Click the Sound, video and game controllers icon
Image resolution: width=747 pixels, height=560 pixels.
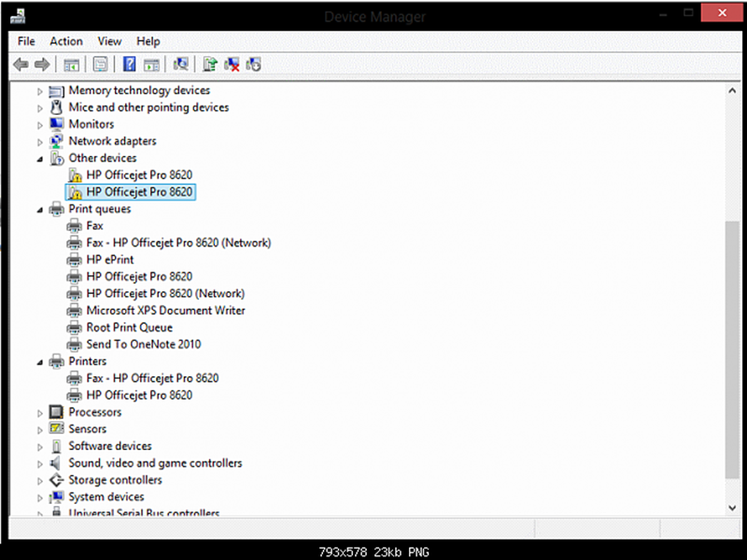click(x=56, y=463)
